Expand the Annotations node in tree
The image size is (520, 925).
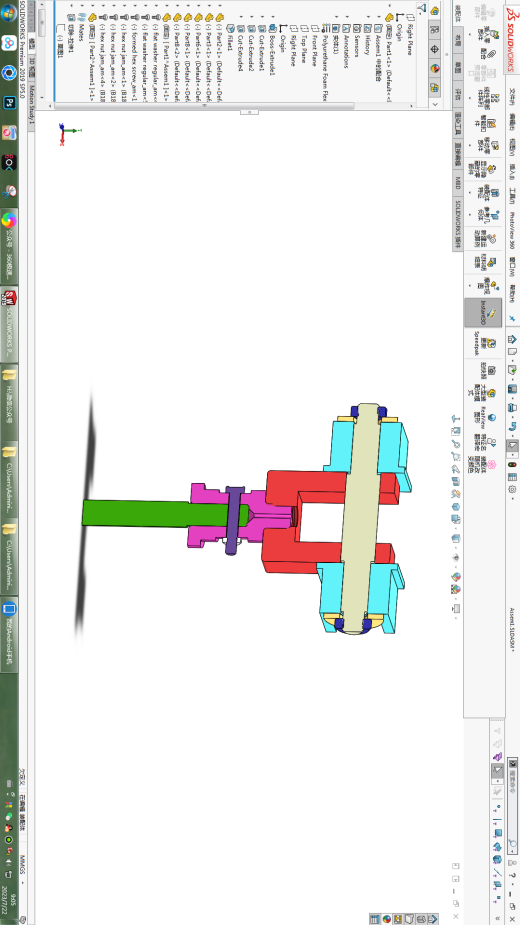[x=346, y=16]
